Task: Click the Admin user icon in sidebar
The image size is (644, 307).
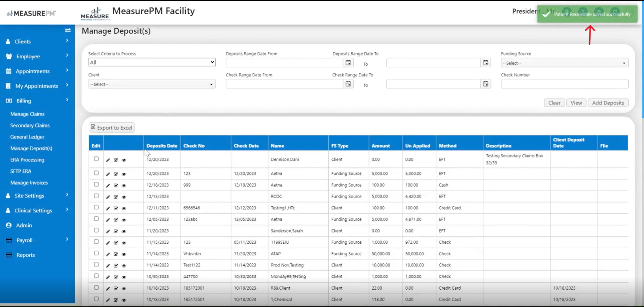Action: point(9,225)
